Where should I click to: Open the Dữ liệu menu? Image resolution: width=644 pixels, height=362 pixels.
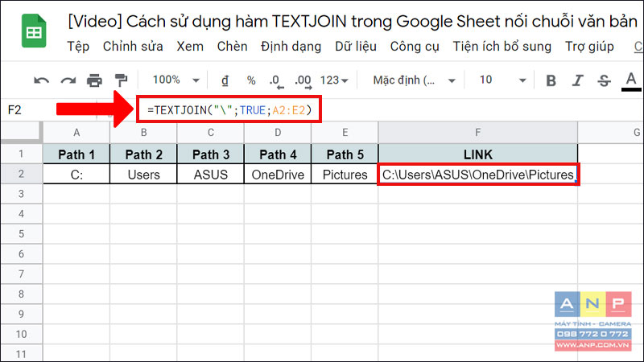coord(356,47)
